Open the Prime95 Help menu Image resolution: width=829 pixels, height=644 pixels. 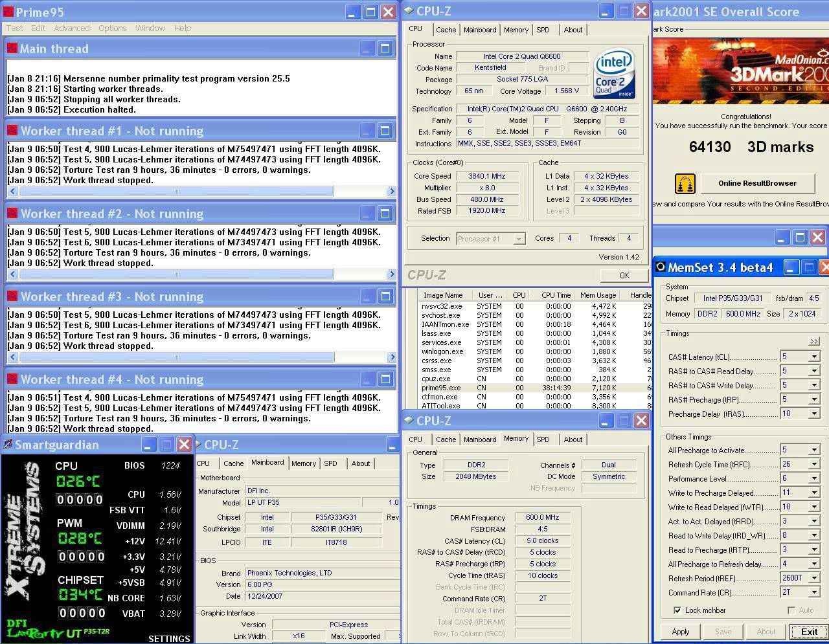(183, 28)
